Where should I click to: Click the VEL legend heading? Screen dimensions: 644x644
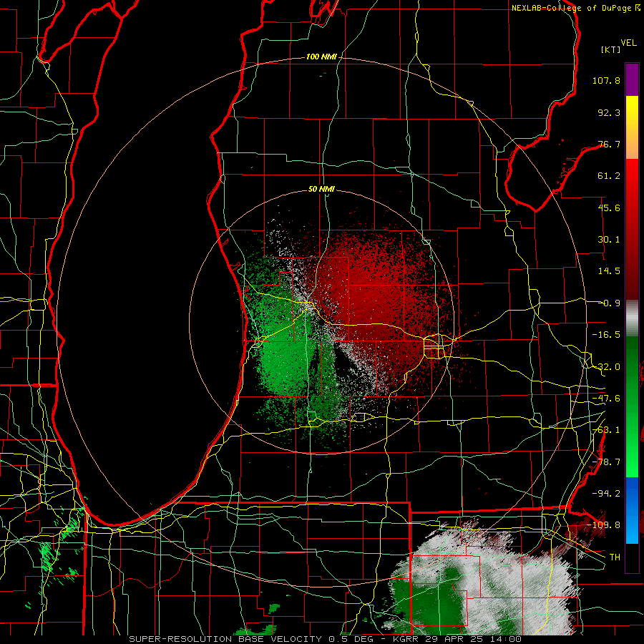[629, 43]
